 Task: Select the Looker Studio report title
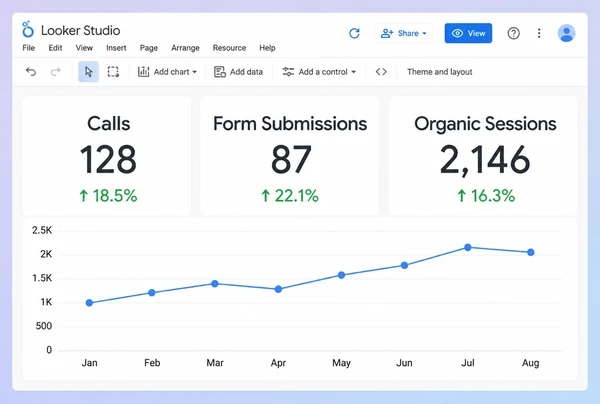[80, 31]
